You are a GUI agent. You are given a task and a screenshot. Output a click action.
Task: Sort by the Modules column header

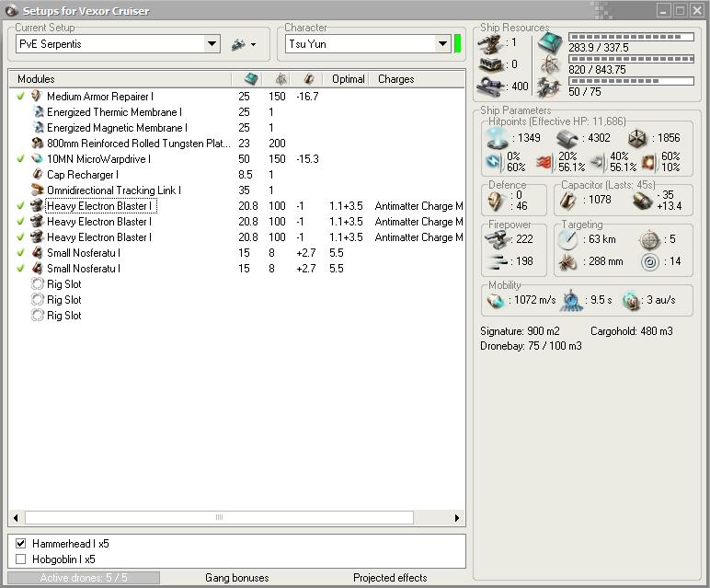pos(120,79)
